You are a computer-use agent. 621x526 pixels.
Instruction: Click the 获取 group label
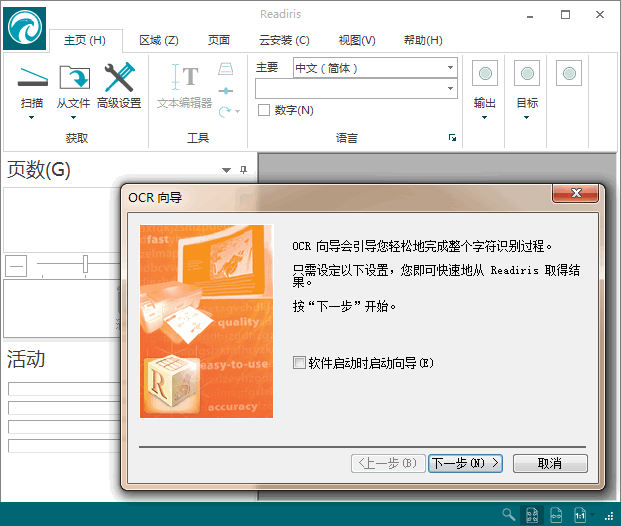click(77, 138)
